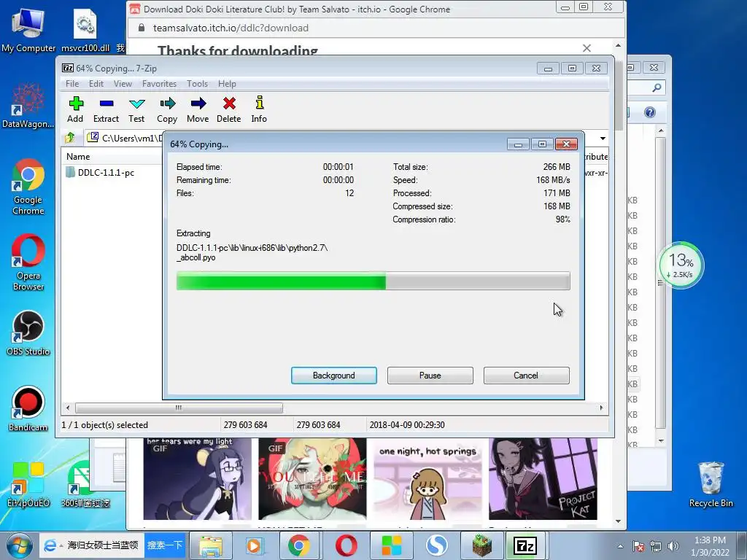The height and width of the screenshot is (560, 747).
Task: Open the media player taskbar icon
Action: coord(254,545)
